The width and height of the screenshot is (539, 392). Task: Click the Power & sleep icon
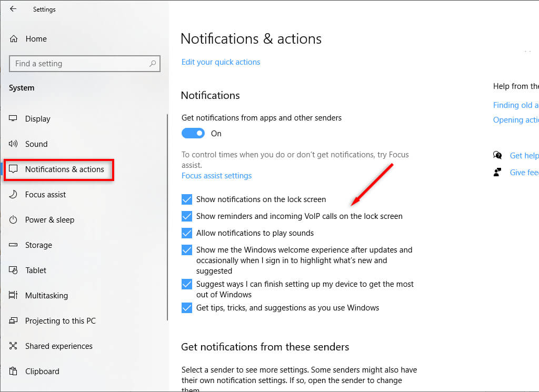click(13, 219)
